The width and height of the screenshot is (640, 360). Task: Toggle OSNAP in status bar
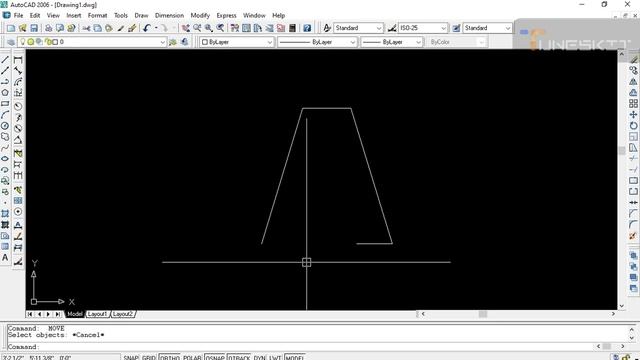click(215, 358)
